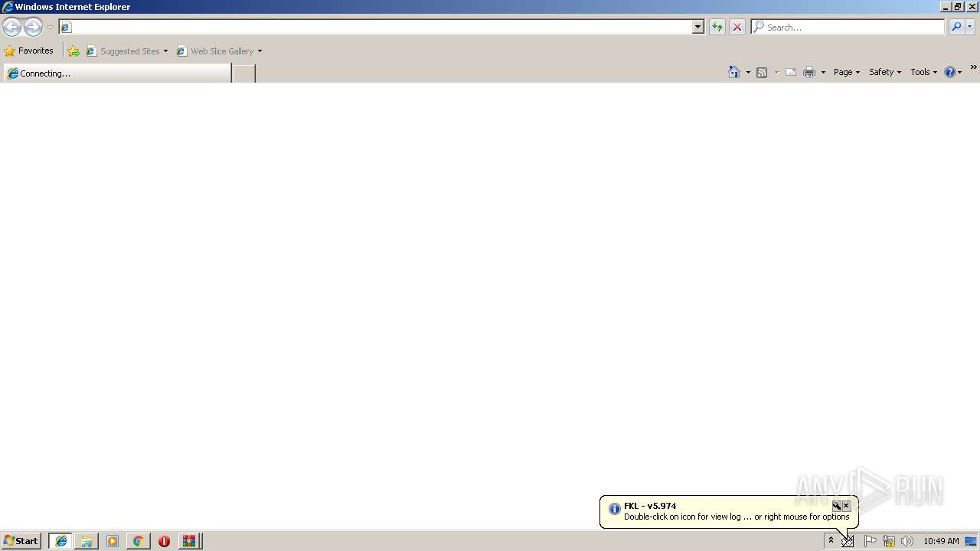Open the recent pages dropdown next to Forward

[50, 28]
